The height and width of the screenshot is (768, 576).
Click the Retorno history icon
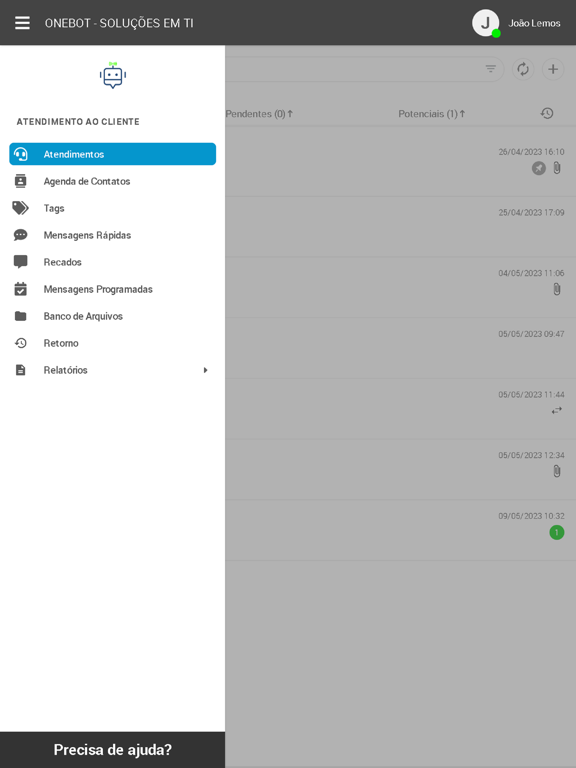coord(21,343)
